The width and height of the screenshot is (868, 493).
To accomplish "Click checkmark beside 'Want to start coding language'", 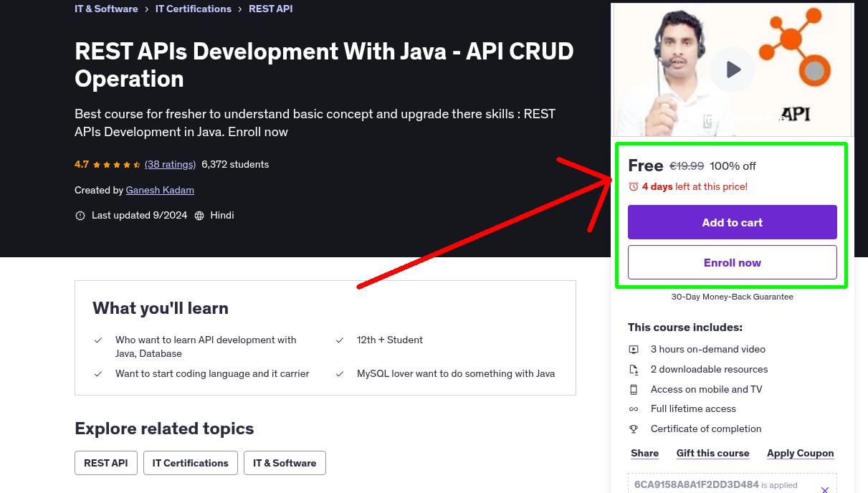I will [x=98, y=373].
